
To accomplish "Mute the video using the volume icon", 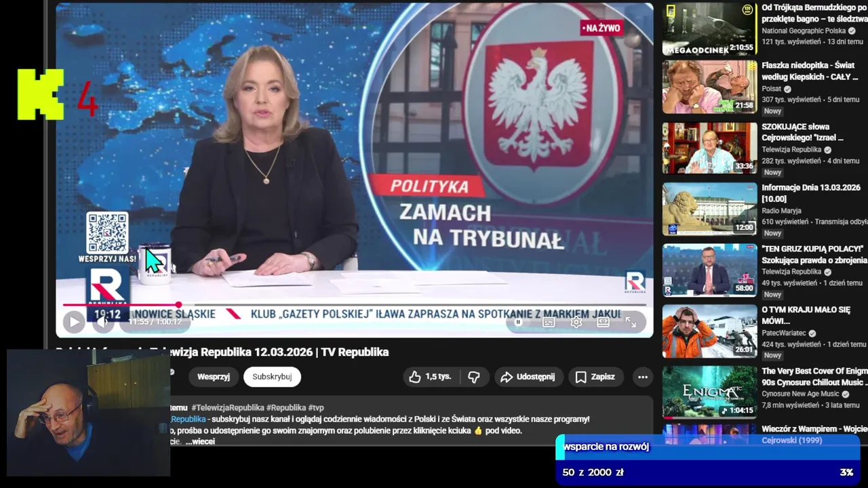I will coord(102,322).
